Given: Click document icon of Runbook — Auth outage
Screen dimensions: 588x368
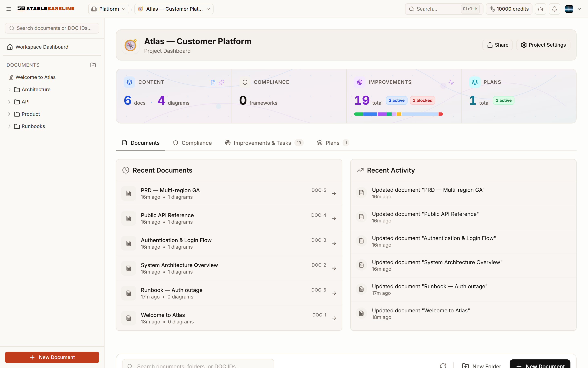Looking at the screenshot, I should [129, 293].
